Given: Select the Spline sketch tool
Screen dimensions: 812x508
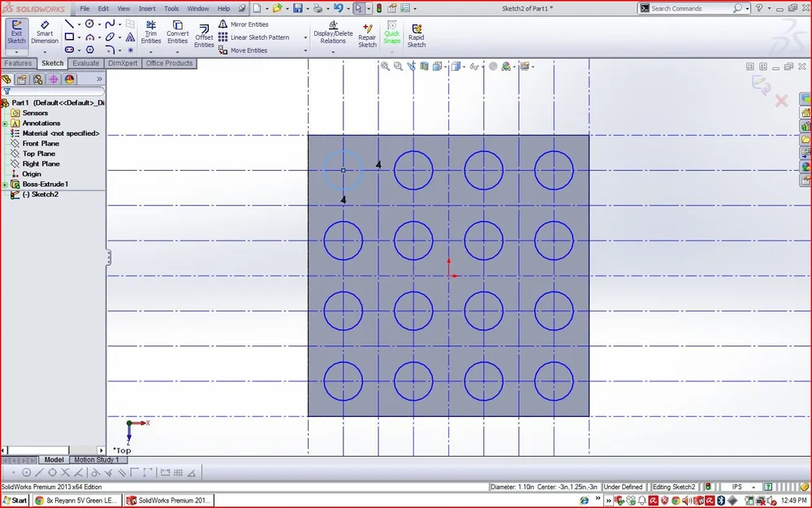Looking at the screenshot, I should tap(110, 24).
